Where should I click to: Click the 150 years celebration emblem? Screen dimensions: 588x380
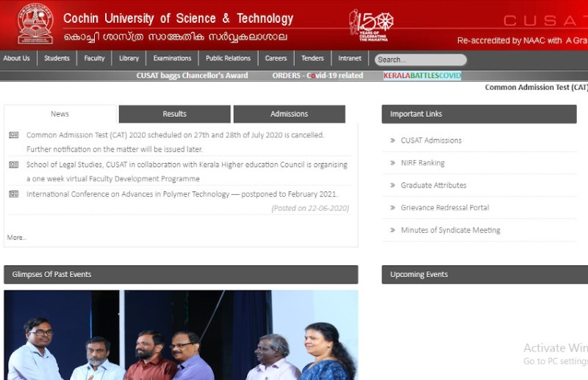tap(373, 25)
